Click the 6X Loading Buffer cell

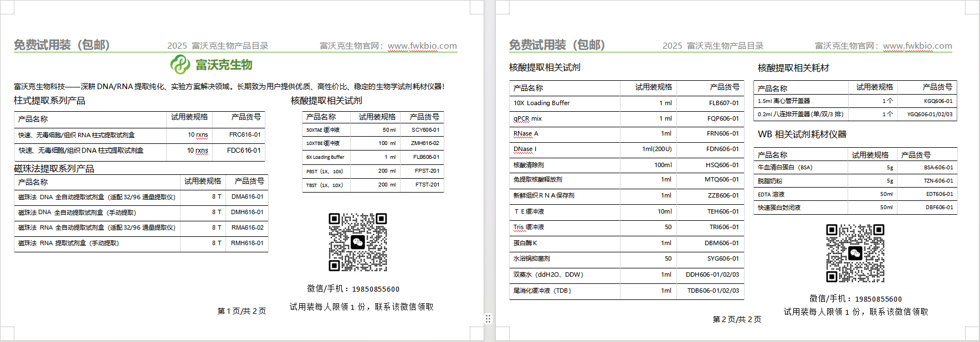pyautogui.click(x=325, y=157)
